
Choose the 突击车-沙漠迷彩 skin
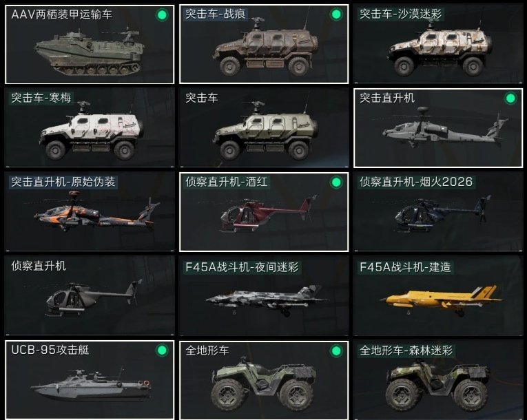[x=438, y=44]
